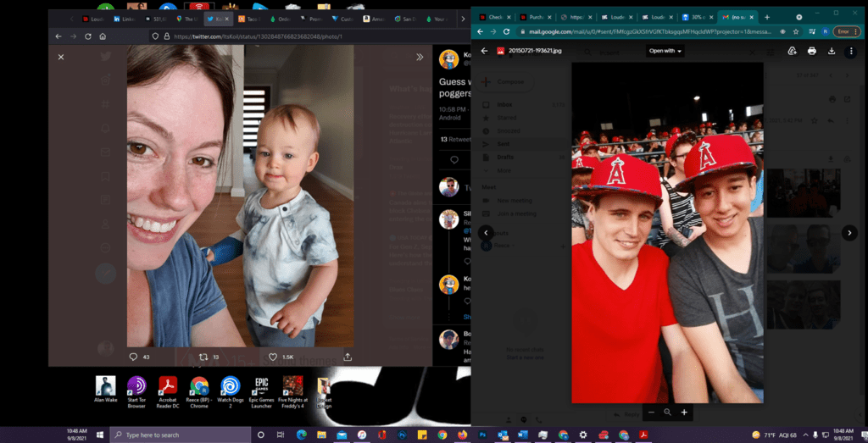
Task: Close the Twitter photo viewer overlay
Action: (61, 57)
